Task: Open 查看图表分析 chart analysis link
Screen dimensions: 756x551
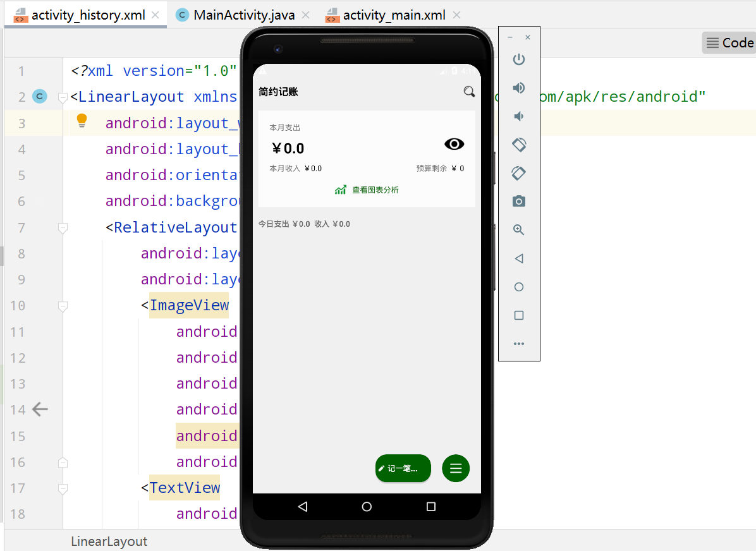Action: 367,190
